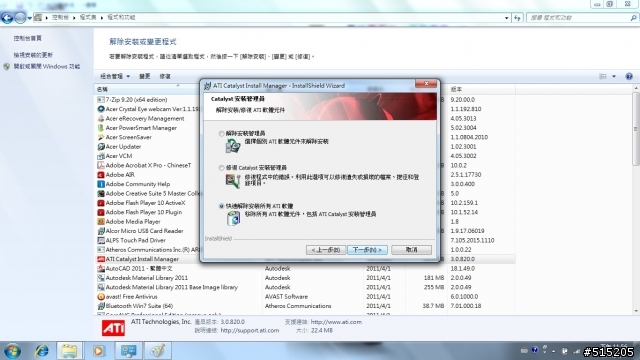Screen dimensions: 640x360
Task: Click the Repair (修復) toolbar item
Action: coord(165,76)
